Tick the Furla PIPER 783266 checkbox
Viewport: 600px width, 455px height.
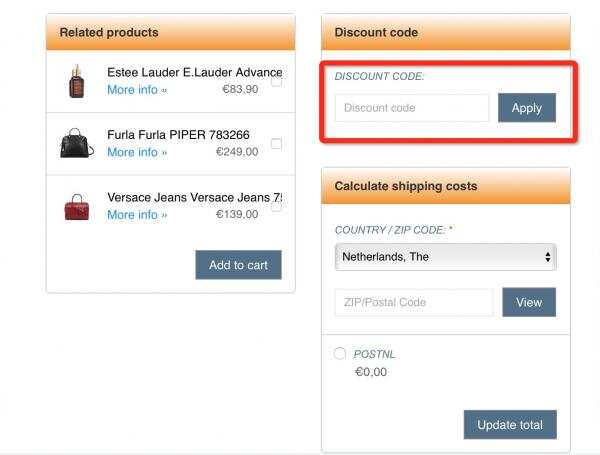(x=276, y=144)
